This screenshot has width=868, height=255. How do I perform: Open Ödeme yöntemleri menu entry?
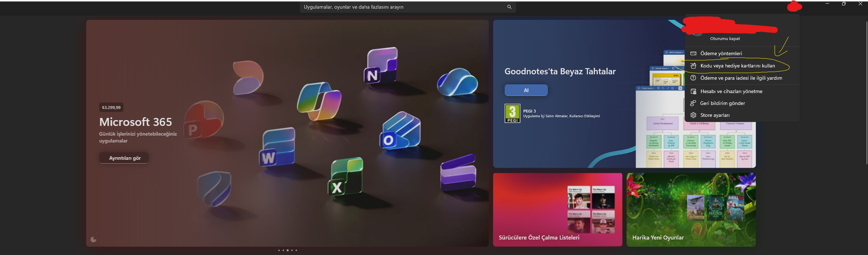coord(742,53)
